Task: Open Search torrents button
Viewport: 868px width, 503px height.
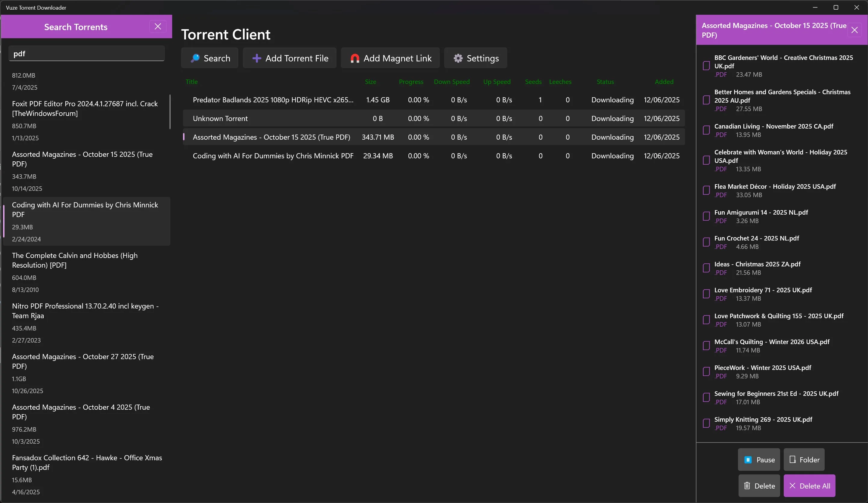Action: click(210, 58)
